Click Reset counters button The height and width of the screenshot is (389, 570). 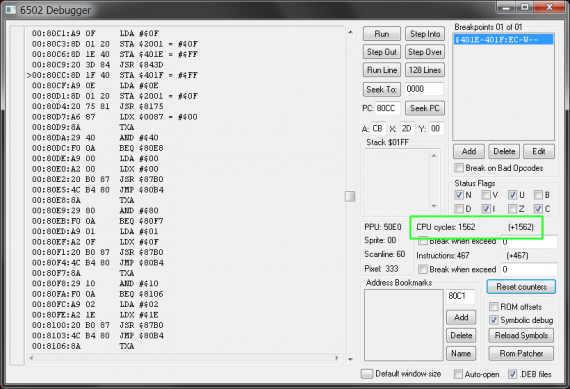coord(521,287)
